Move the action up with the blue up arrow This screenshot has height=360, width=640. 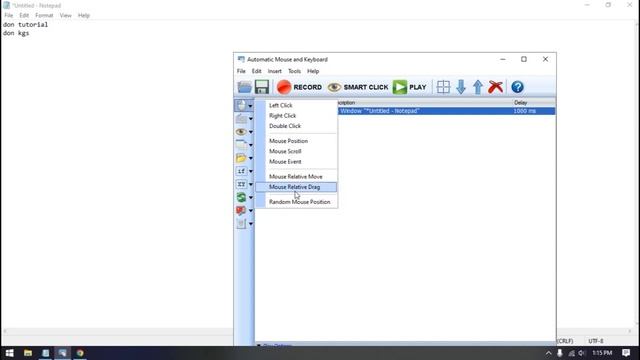click(x=478, y=87)
